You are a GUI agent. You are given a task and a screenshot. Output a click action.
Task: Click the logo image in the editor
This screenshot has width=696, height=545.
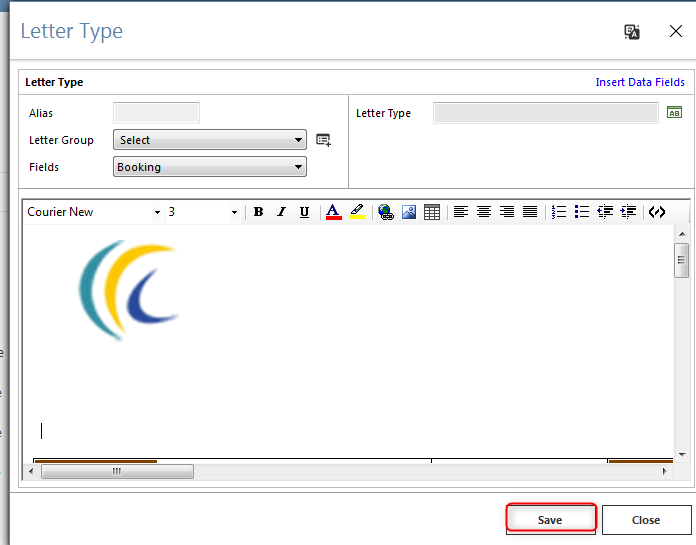tap(129, 290)
